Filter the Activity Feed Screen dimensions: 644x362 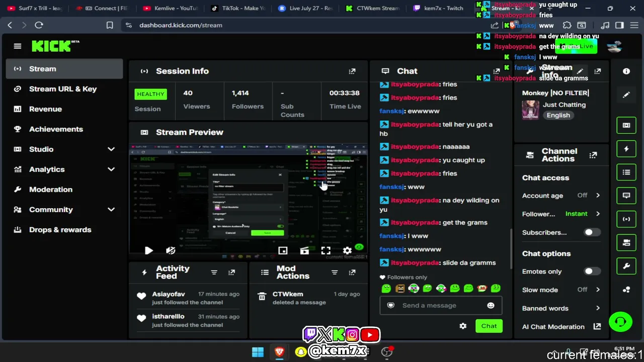214,273
